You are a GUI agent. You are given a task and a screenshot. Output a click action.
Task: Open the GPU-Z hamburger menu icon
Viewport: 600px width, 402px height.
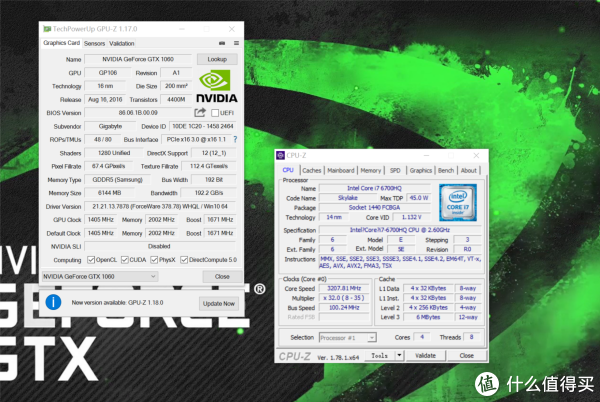(x=236, y=43)
